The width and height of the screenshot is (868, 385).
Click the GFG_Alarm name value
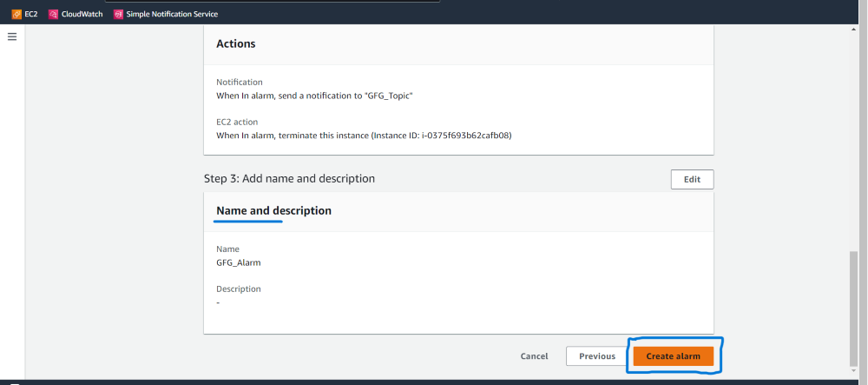(x=238, y=262)
